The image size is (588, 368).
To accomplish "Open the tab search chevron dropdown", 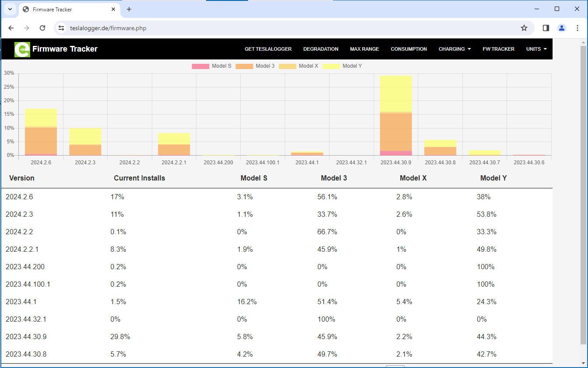I will 10,9.
